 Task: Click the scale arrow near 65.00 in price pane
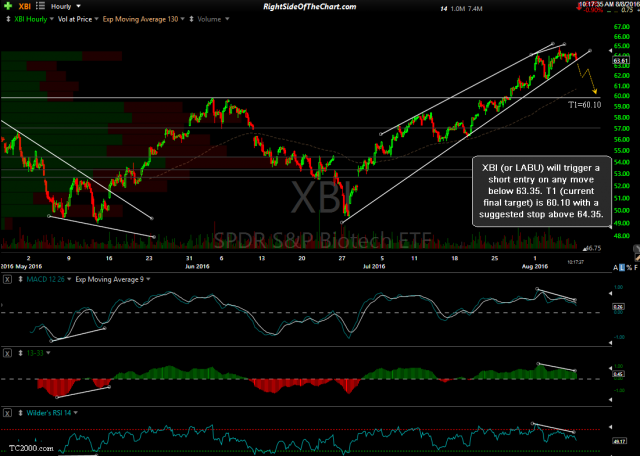coord(611,50)
